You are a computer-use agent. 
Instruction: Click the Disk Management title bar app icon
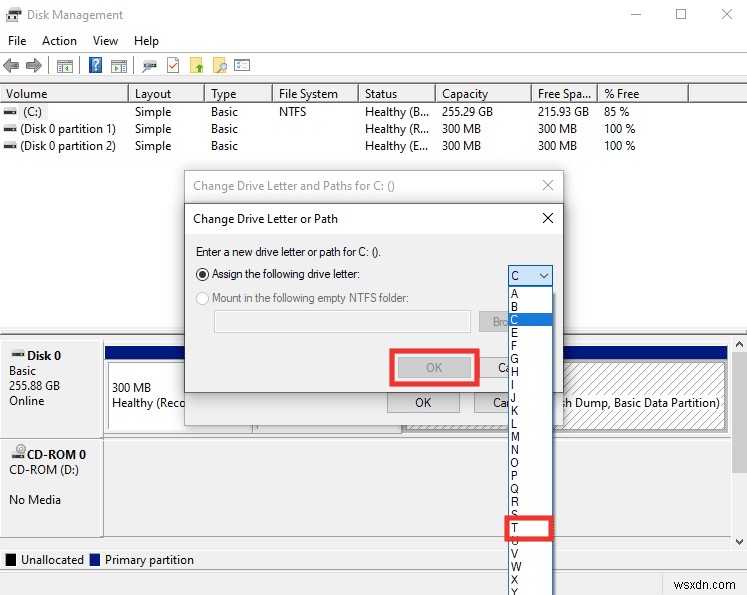pos(13,15)
